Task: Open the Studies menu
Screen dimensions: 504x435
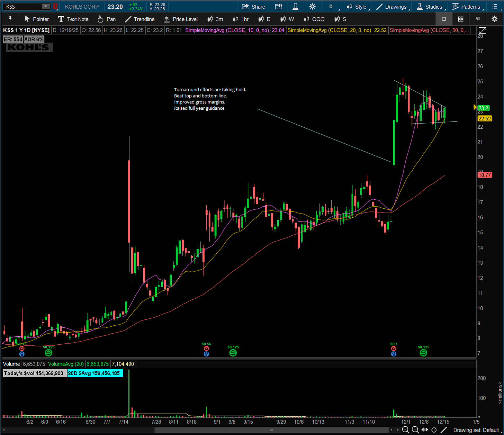Action: click(430, 7)
